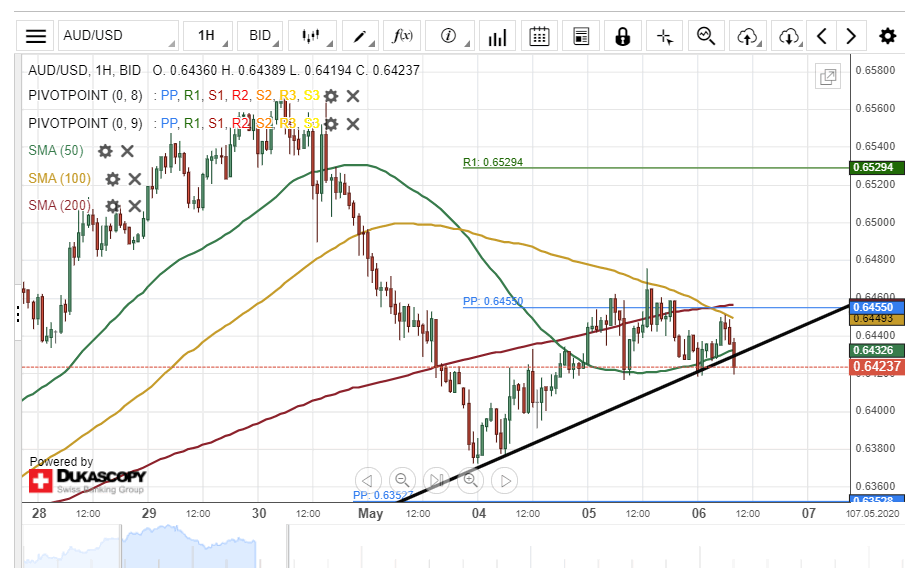The image size is (913, 572).
Task: Click the pop-out chart window icon
Action: point(828,76)
